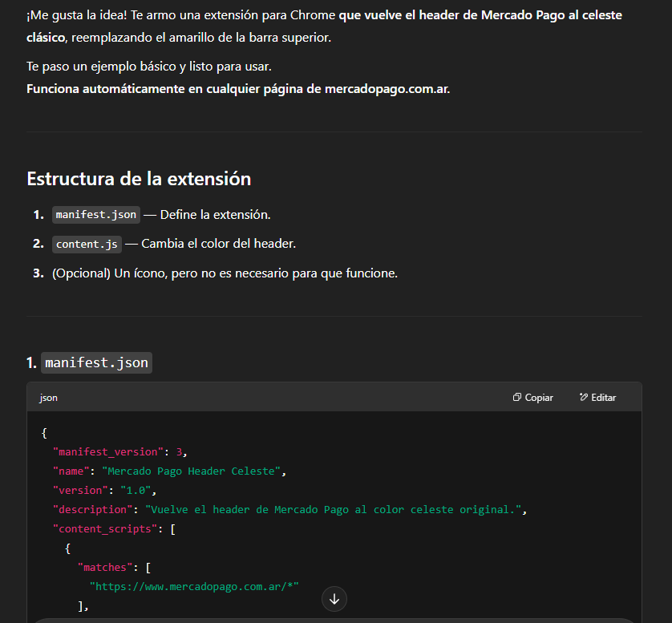The height and width of the screenshot is (623, 672).
Task: Click the Copiar button in code block
Action: (x=532, y=398)
